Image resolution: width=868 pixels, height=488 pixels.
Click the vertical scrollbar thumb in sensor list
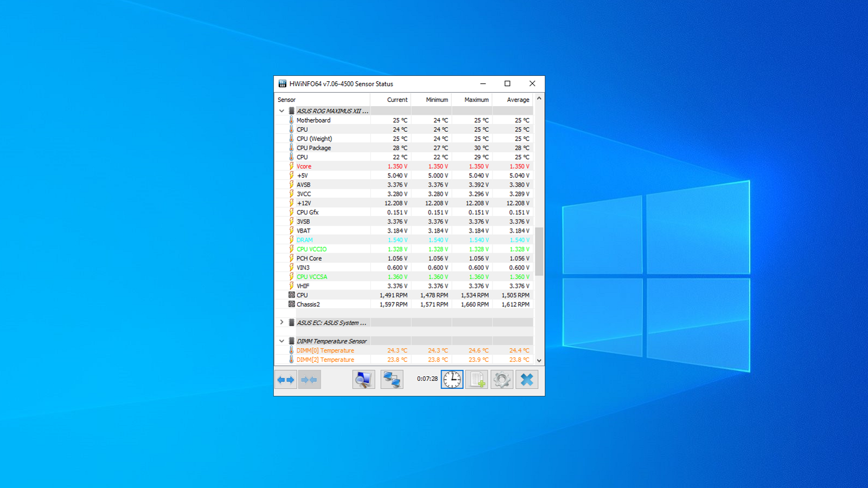coord(539,251)
